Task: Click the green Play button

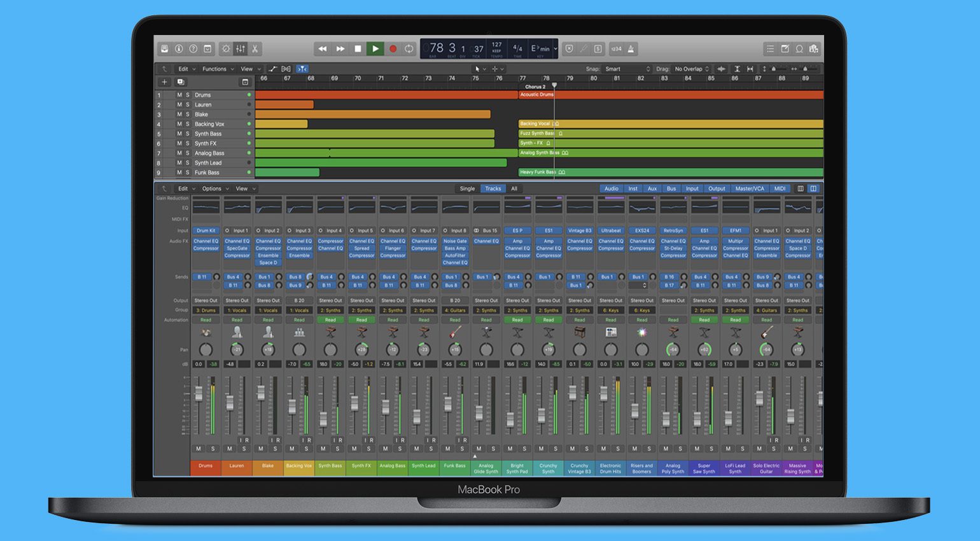Action: coord(375,49)
